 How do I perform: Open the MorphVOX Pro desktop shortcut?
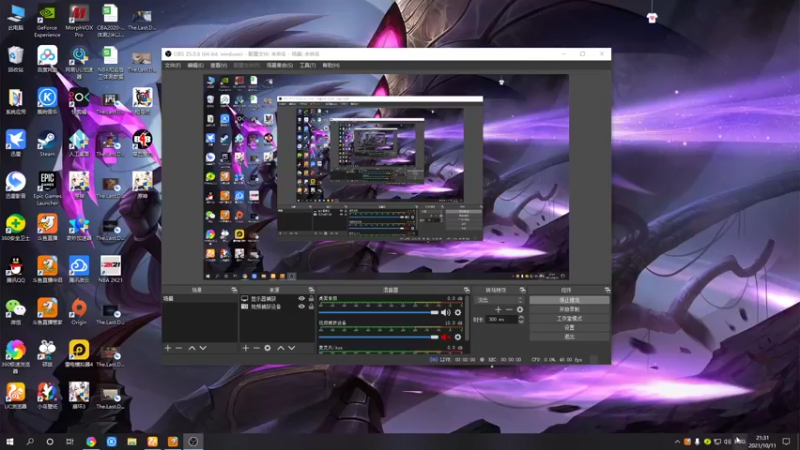pos(79,20)
